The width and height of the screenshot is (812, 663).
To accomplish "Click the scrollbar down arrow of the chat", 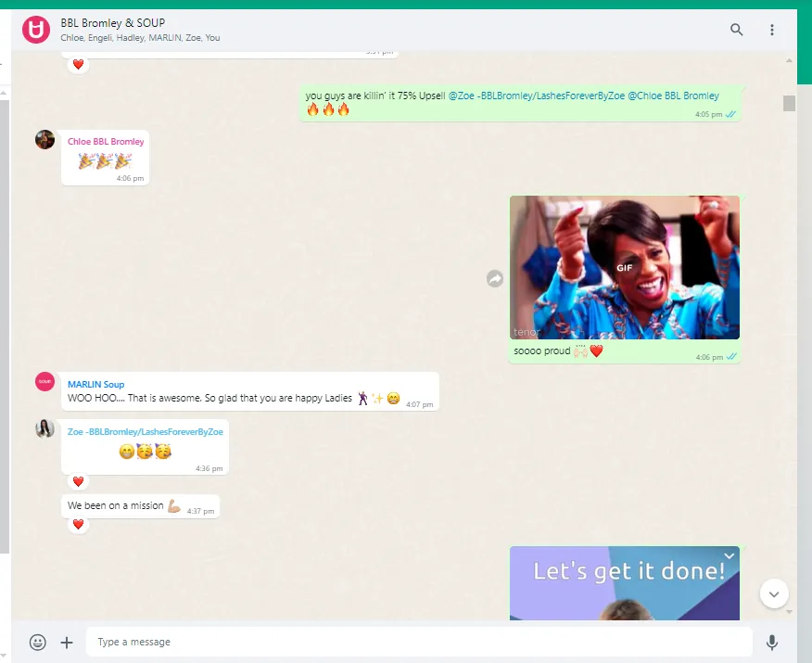I will 789,612.
